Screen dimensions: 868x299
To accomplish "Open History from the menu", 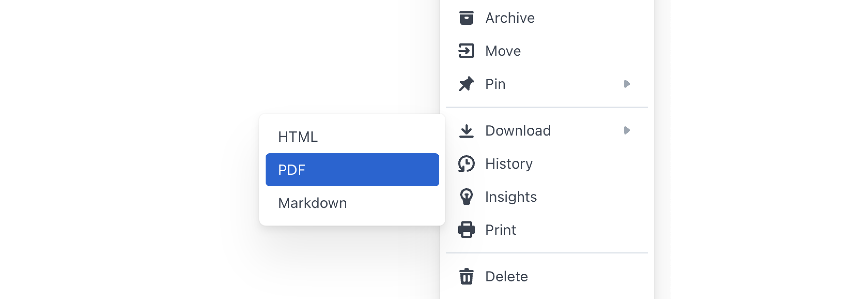I will coord(509,163).
